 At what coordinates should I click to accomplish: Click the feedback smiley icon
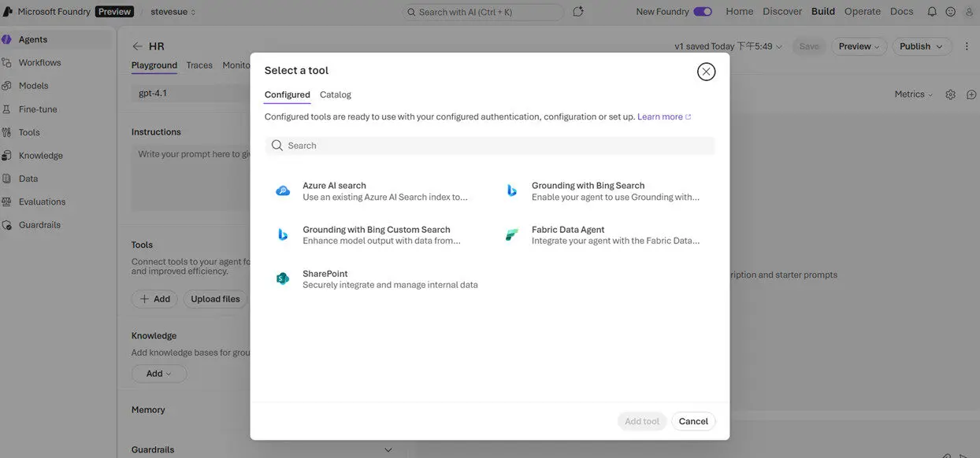click(950, 12)
